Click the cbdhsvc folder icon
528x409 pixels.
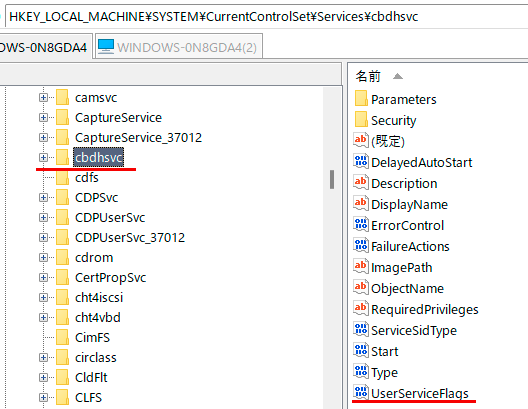63,157
